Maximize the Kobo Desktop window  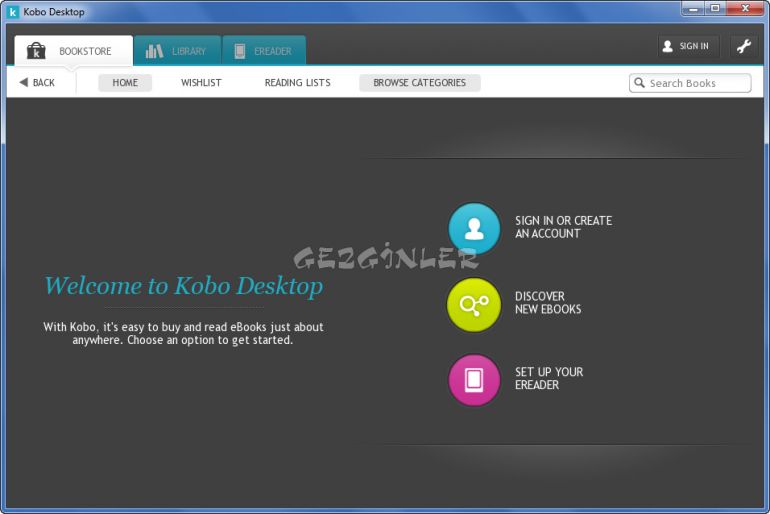[715, 8]
